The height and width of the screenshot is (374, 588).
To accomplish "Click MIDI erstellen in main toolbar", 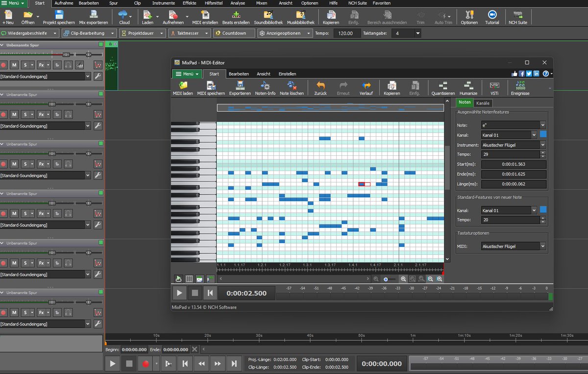I will (204, 18).
